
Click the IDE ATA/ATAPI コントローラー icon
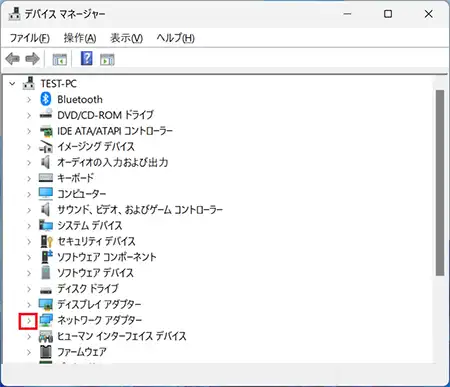tap(46, 131)
